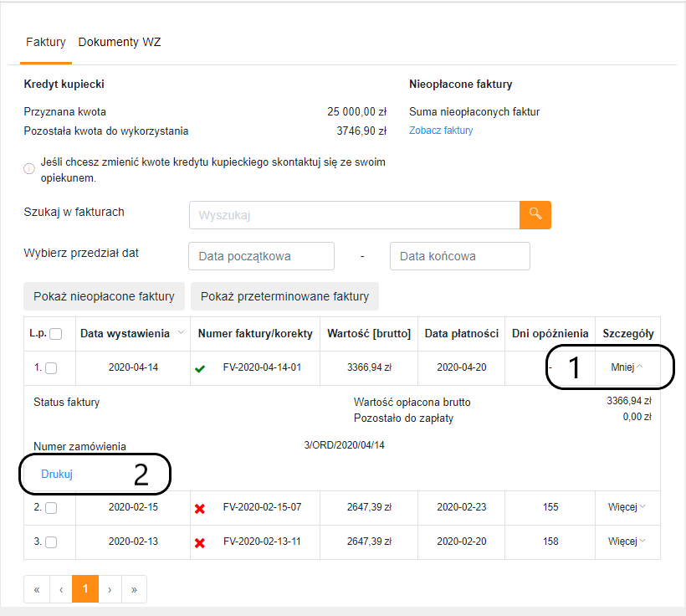Image resolution: width=686 pixels, height=616 pixels.
Task: Check the box for invoice row 3
Action: point(51,542)
